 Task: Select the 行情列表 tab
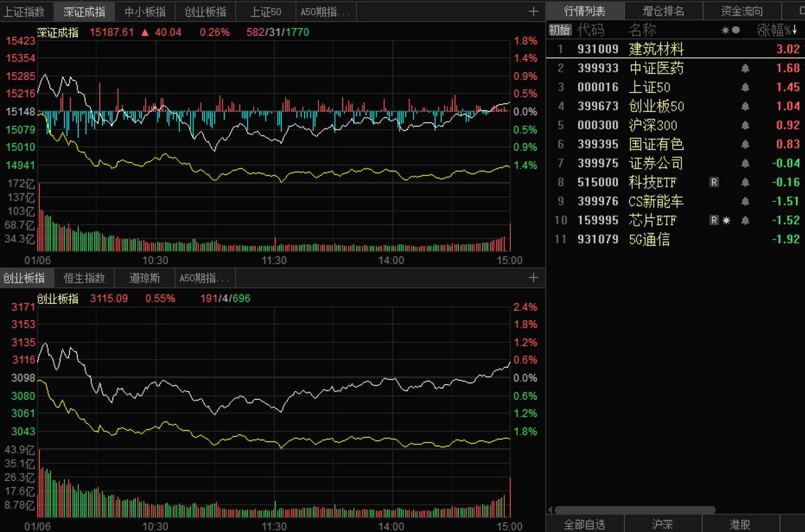coord(585,11)
